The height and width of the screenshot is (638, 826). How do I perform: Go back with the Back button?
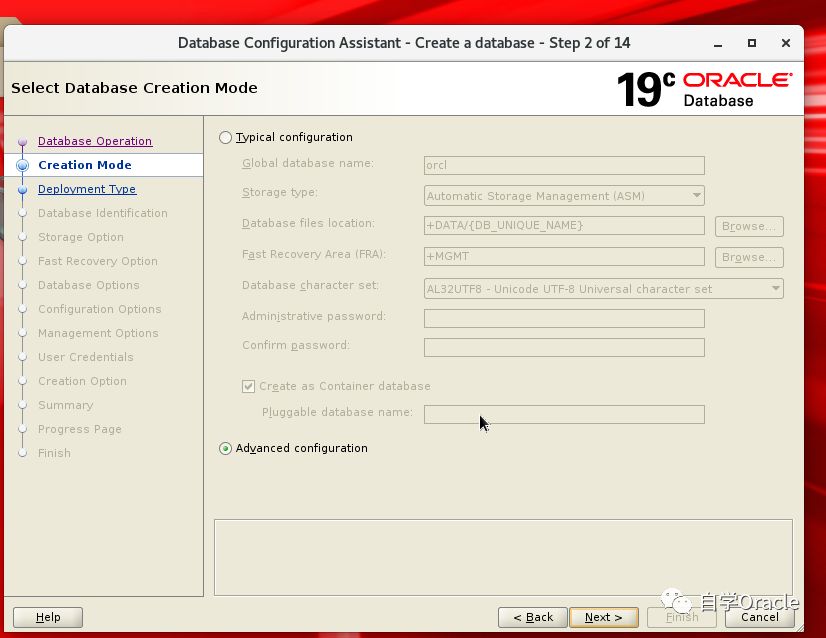coord(533,617)
